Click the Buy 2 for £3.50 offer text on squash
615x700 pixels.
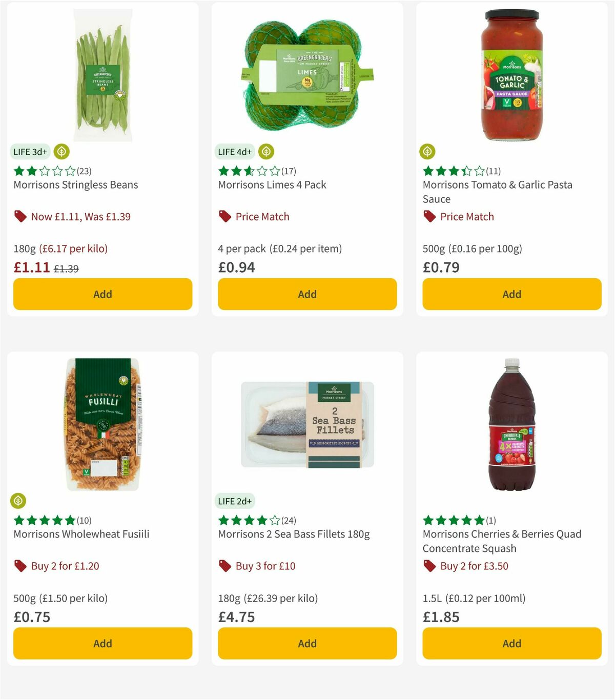tap(474, 566)
